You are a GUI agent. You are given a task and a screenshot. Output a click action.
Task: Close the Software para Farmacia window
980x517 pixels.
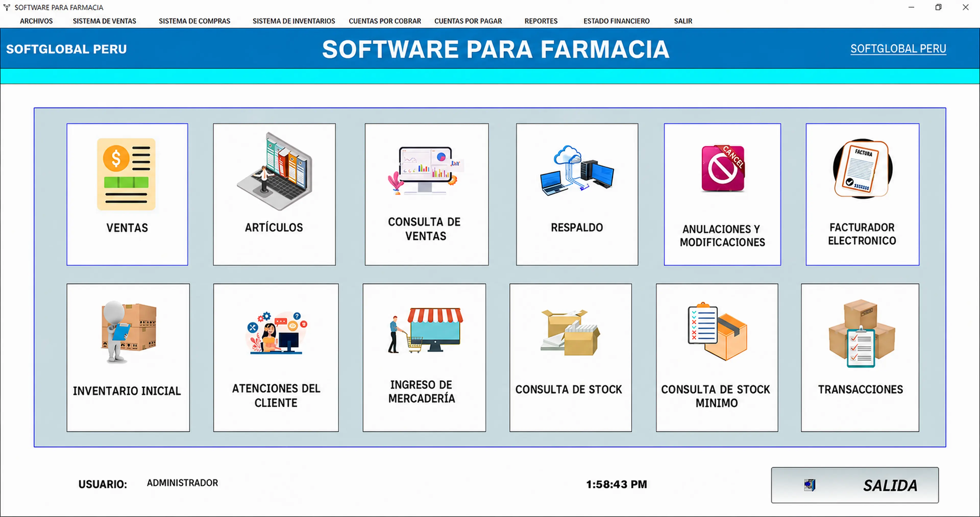pyautogui.click(x=965, y=7)
